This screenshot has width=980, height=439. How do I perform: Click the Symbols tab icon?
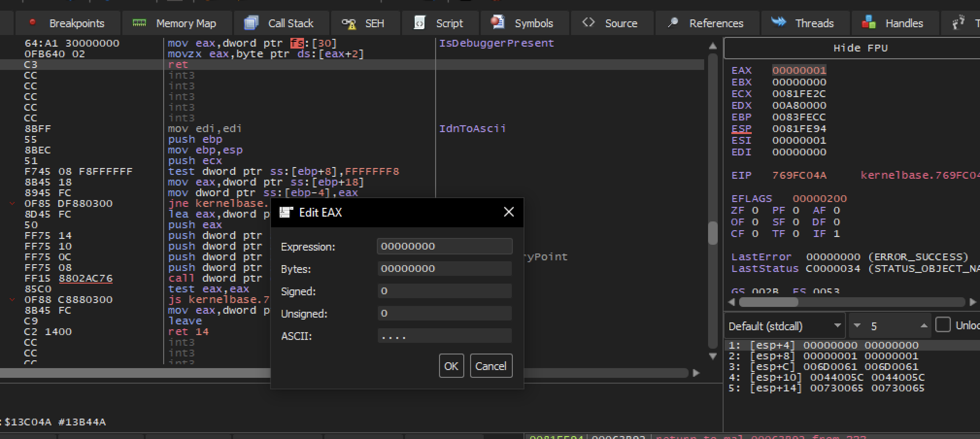(497, 22)
